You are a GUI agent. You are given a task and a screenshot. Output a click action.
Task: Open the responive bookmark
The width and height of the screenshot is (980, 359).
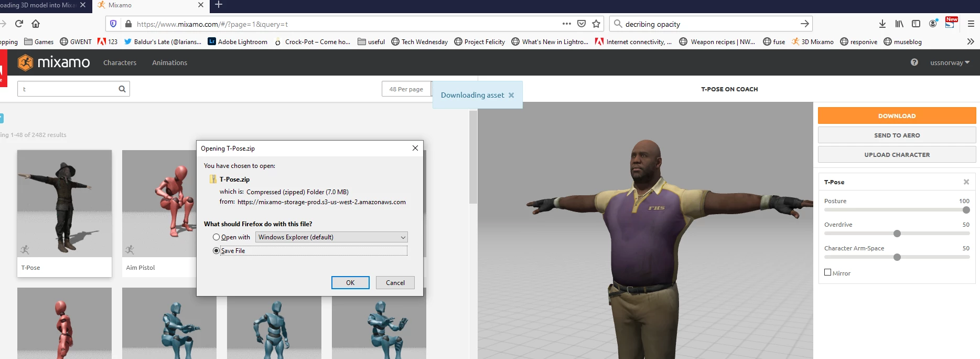(x=859, y=41)
